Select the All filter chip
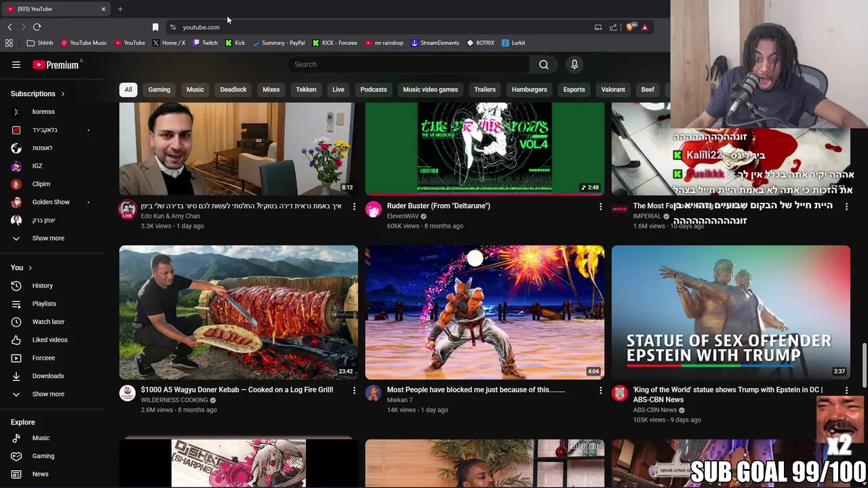868x488 pixels. coord(128,89)
